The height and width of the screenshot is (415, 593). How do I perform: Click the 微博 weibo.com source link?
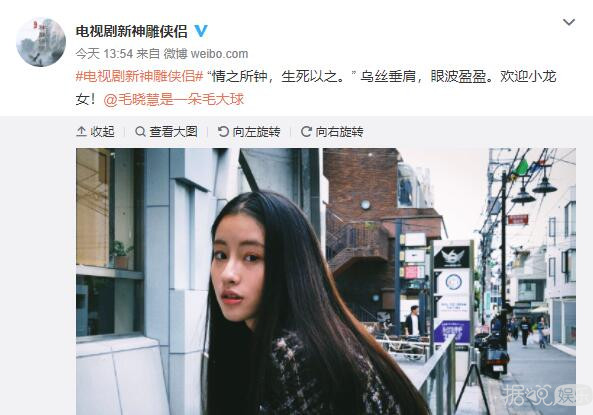[206, 54]
